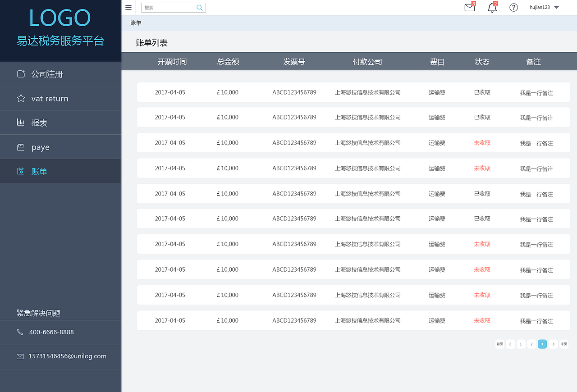Click the next page arrow
The height and width of the screenshot is (392, 577).
(553, 344)
